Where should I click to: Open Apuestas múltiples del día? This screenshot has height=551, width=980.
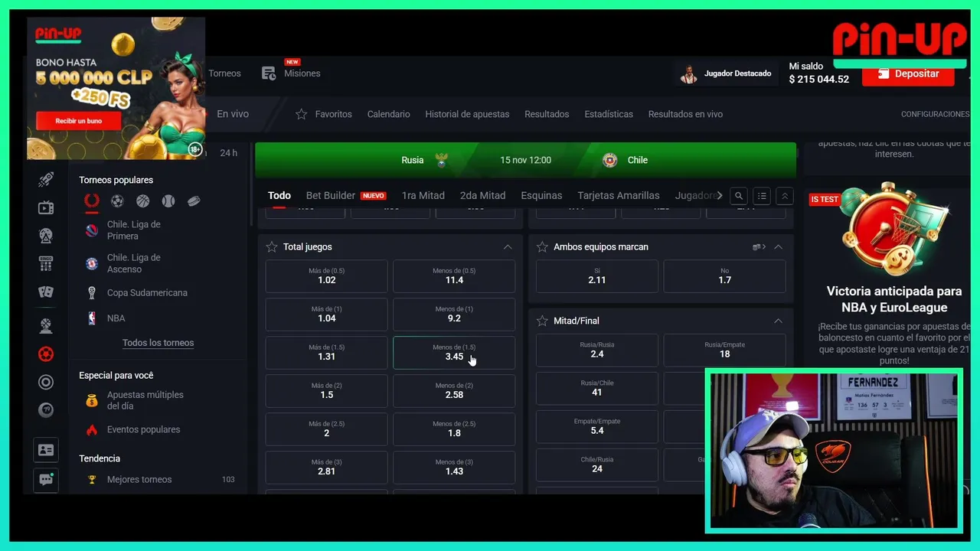pos(145,400)
